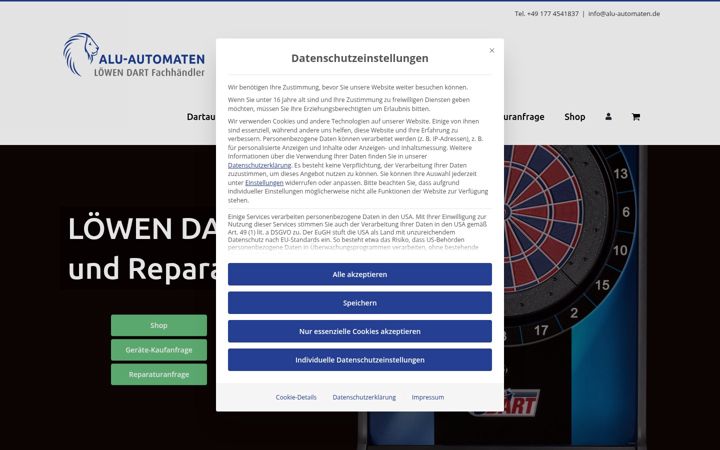720x450 pixels.
Task: Open the shopping cart icon
Action: 636,117
